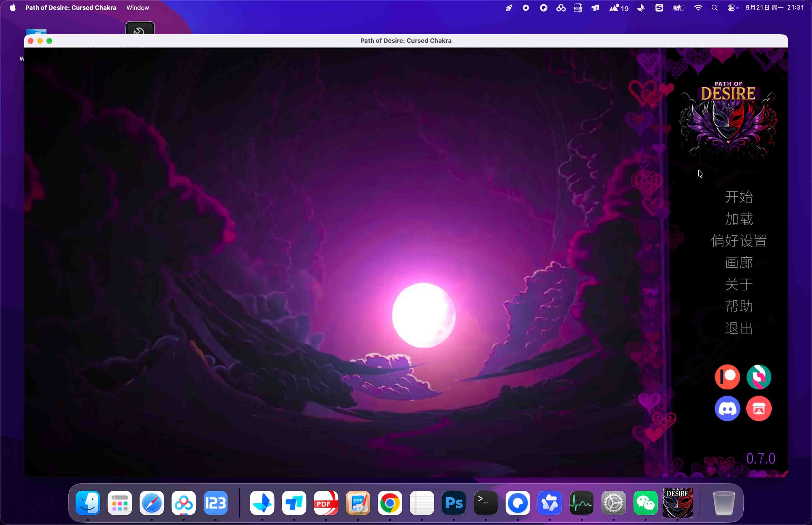Open the 123 cloud drive Dock icon
The image size is (812, 525).
pyautogui.click(x=216, y=503)
